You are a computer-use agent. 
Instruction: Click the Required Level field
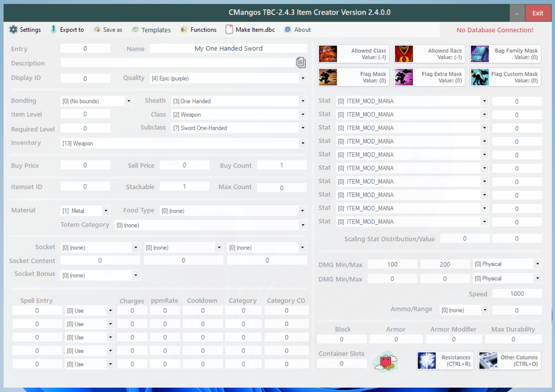[x=85, y=128]
